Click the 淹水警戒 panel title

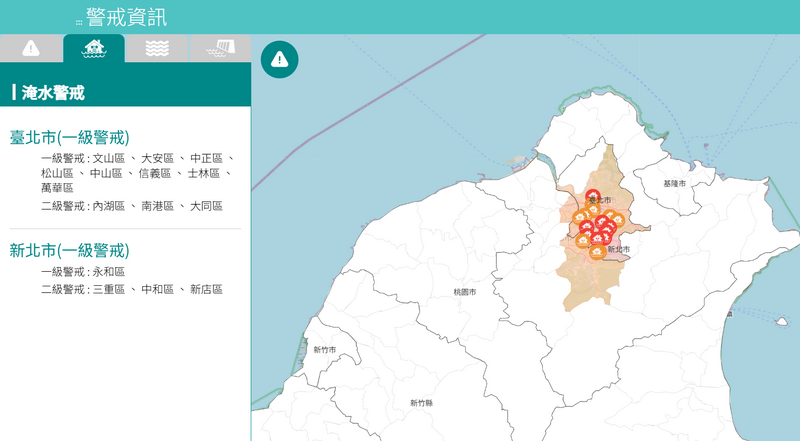tap(53, 93)
